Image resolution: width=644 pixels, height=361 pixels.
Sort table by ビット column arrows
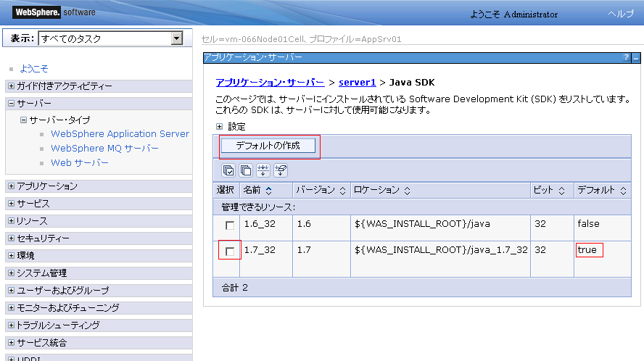point(561,190)
